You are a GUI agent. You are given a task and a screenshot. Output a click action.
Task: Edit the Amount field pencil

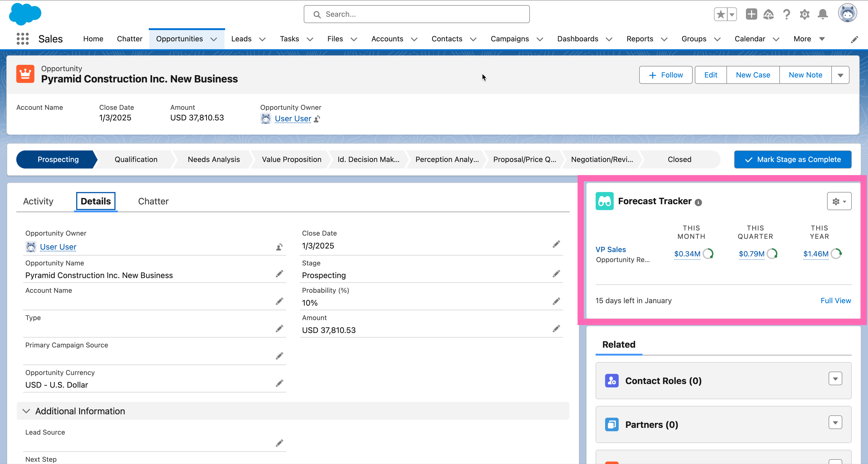pos(556,329)
